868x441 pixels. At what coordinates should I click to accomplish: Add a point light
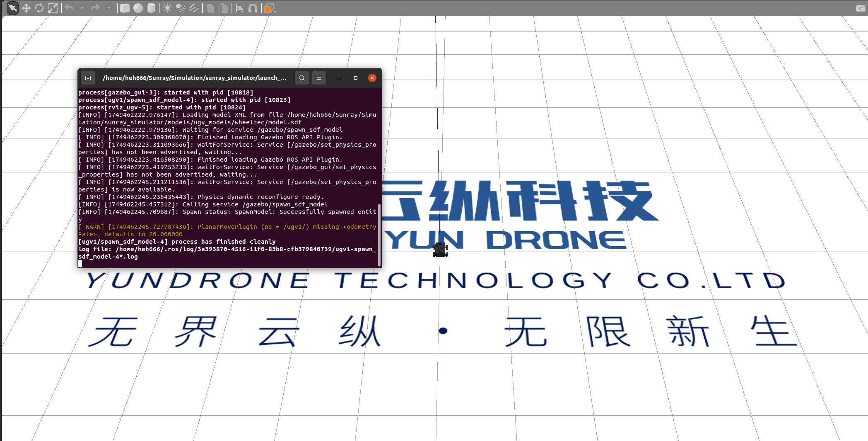[x=167, y=8]
